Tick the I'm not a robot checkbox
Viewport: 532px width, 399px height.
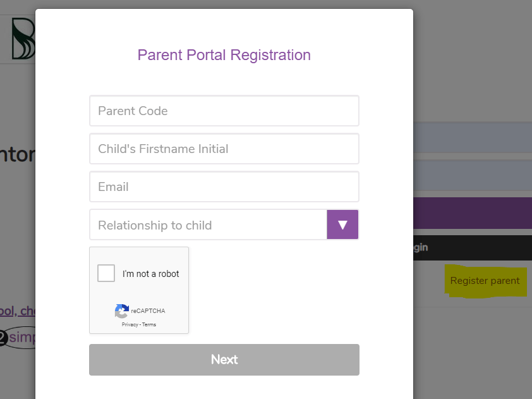(x=106, y=273)
